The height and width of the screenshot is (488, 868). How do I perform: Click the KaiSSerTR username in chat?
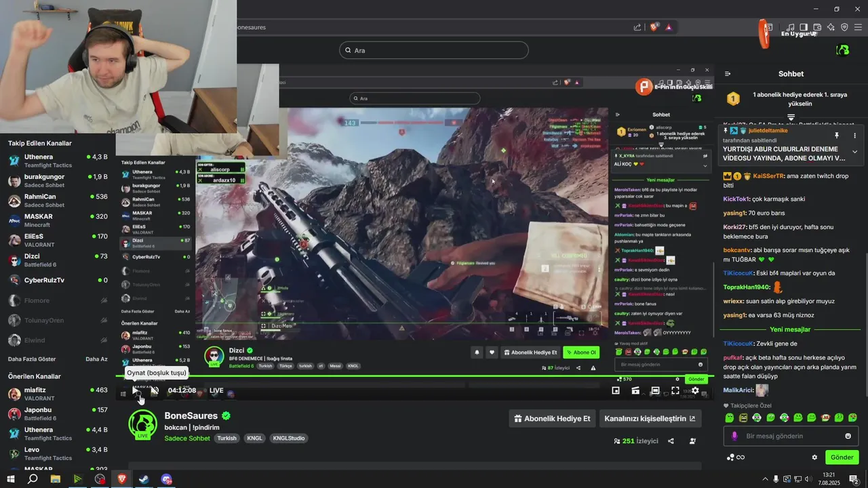click(768, 176)
